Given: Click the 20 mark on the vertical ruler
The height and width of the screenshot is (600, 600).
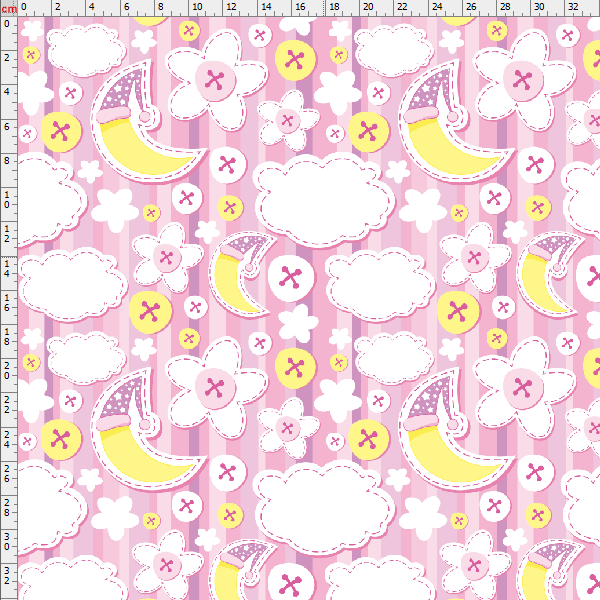Looking at the screenshot, I should [x=7, y=370].
